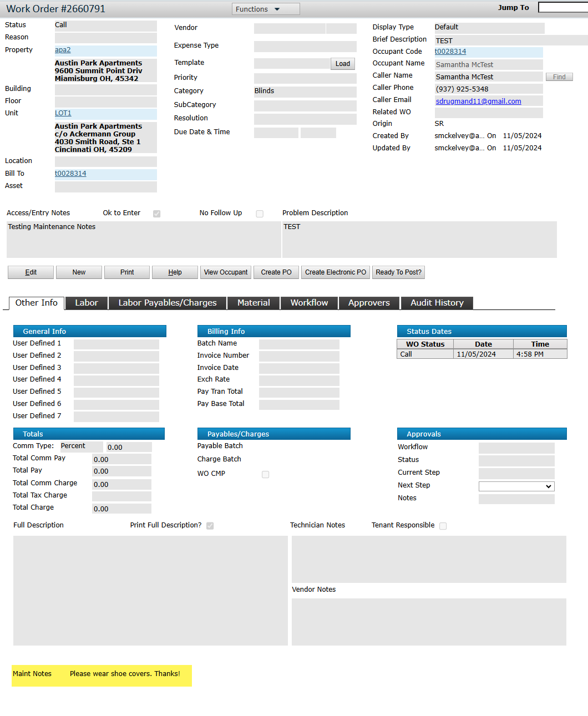This screenshot has width=588, height=716.
Task: Open the LOT1 unit link
Action: point(63,113)
